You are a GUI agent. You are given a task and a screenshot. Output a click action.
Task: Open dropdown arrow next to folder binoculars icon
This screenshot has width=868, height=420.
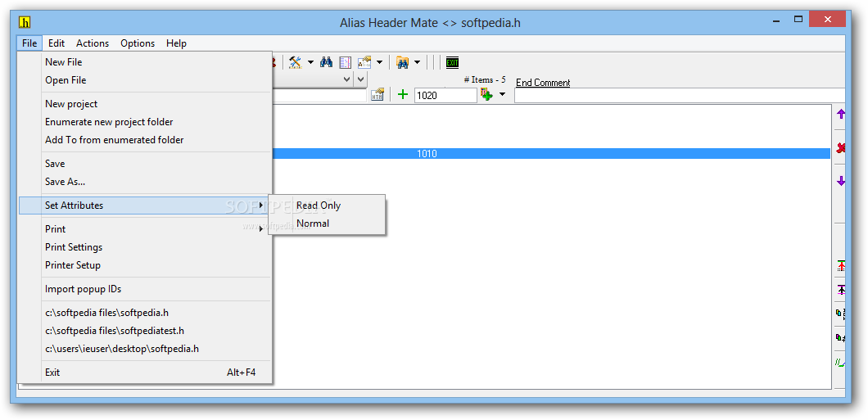pos(417,62)
